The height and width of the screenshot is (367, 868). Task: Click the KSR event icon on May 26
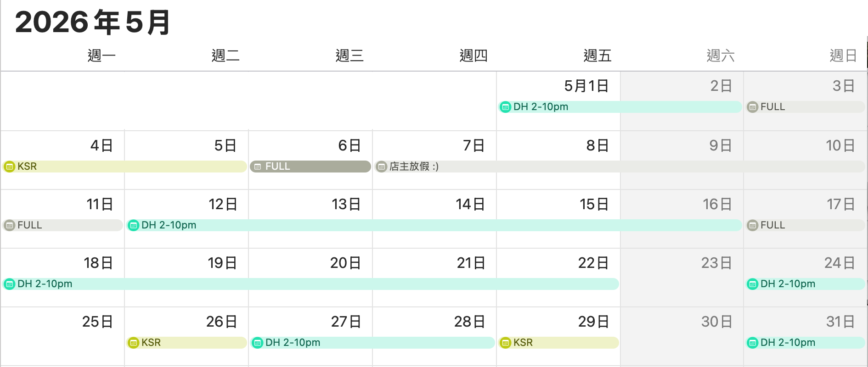pyautogui.click(x=133, y=343)
